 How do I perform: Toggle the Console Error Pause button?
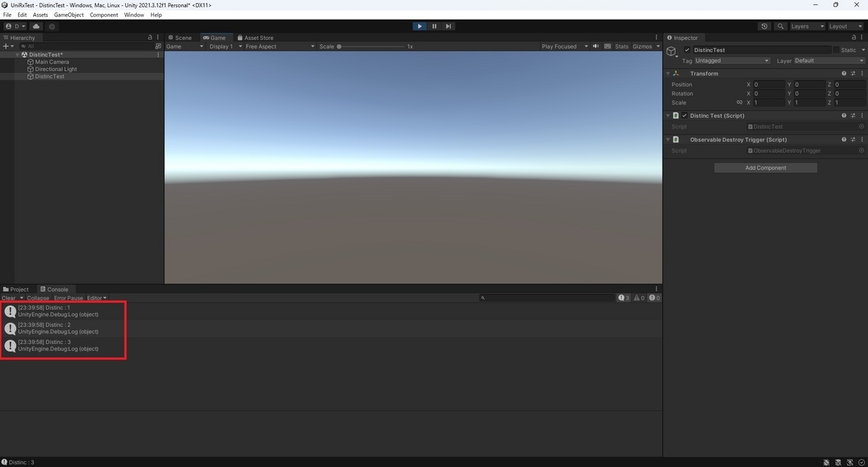tap(69, 298)
